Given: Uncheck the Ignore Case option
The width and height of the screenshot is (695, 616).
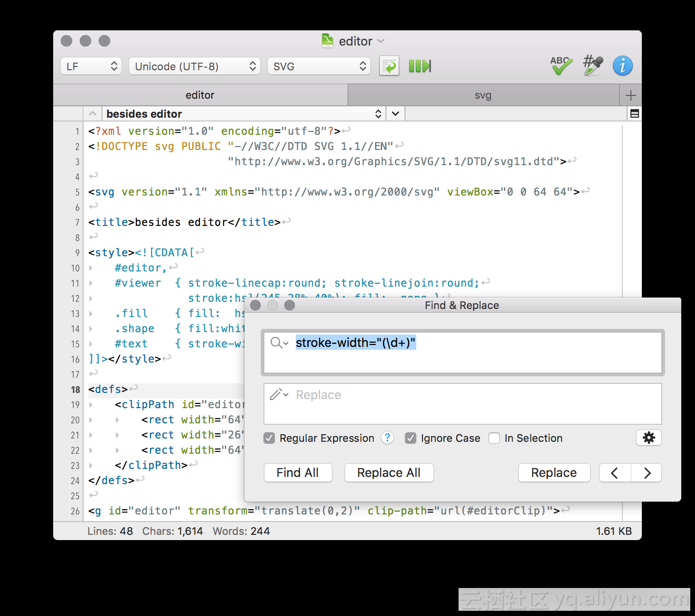Looking at the screenshot, I should (x=411, y=438).
